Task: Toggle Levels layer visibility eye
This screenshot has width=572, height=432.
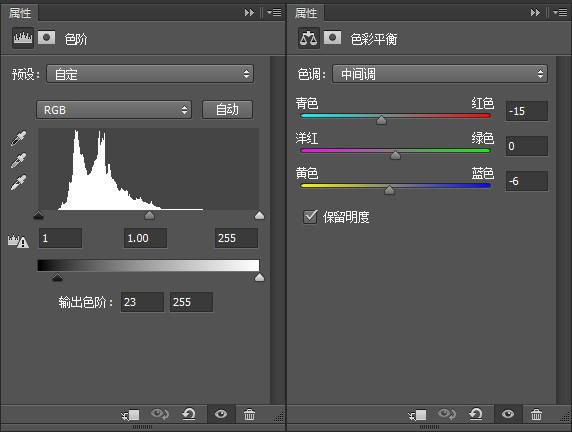Action: pyautogui.click(x=221, y=414)
